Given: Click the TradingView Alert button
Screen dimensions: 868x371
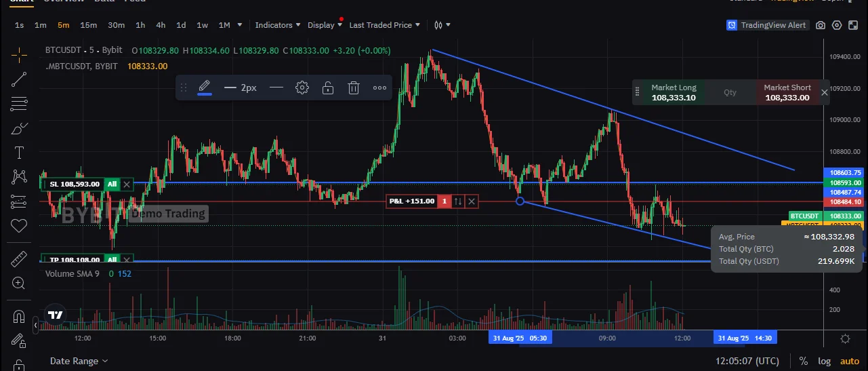Looking at the screenshot, I should tap(767, 25).
